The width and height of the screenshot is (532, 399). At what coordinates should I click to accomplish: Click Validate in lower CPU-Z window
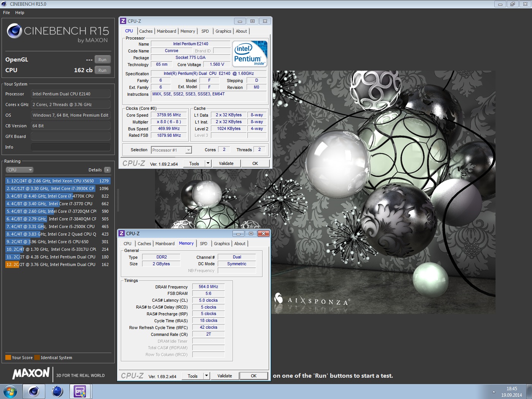pyautogui.click(x=225, y=376)
